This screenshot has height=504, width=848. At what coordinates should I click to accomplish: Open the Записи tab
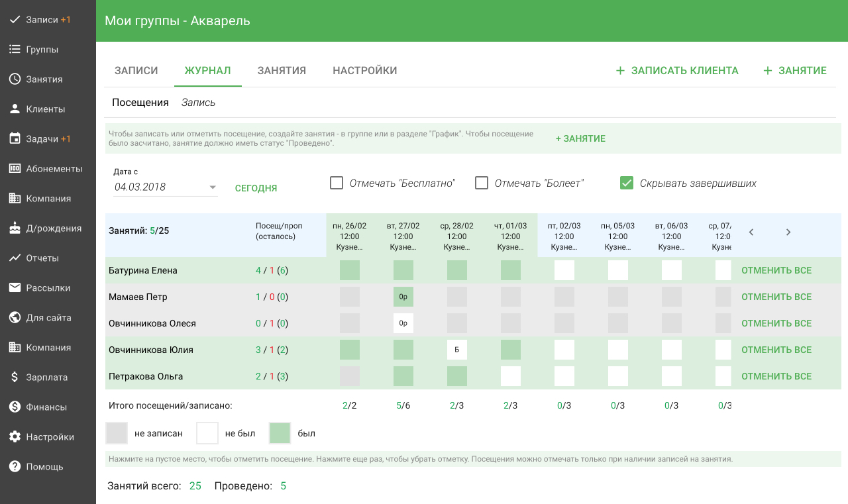coord(136,71)
